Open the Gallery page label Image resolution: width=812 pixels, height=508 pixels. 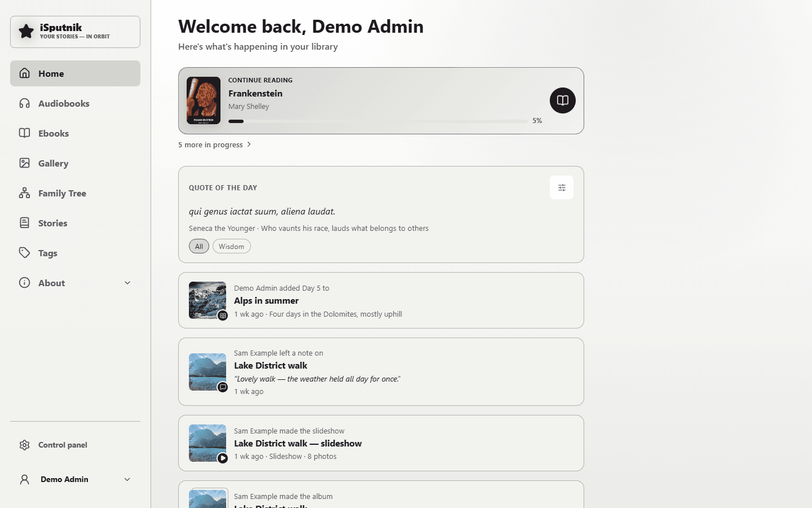coord(53,163)
